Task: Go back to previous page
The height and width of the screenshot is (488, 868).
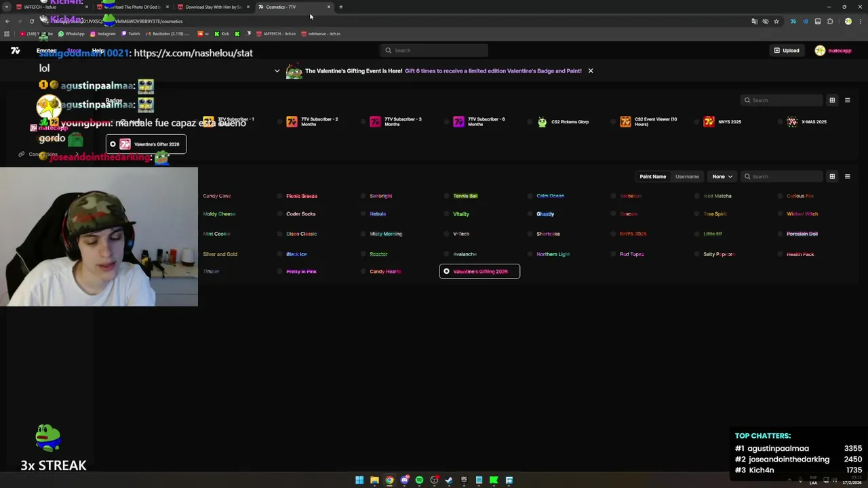Action: 7,21
